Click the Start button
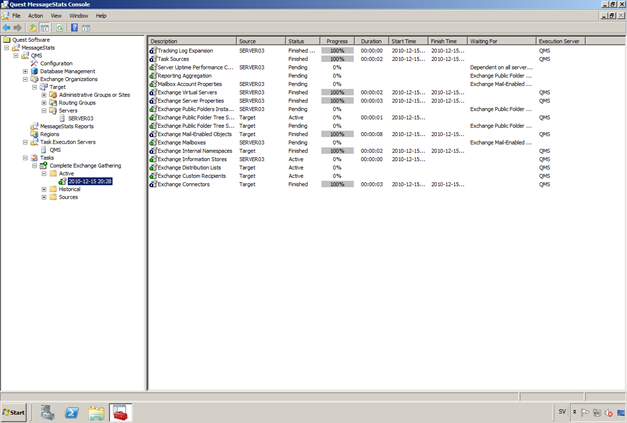This screenshot has width=627, height=423. 14,412
